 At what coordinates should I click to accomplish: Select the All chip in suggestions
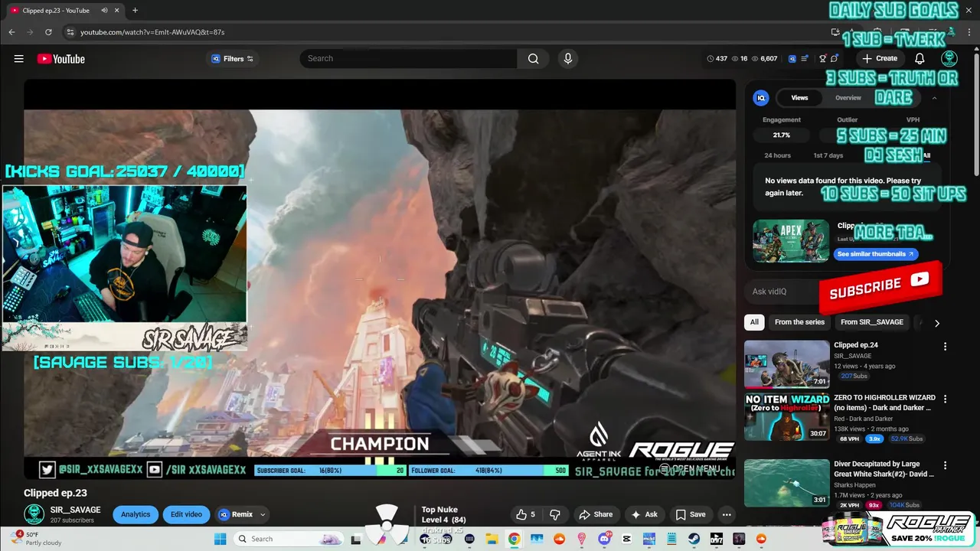point(754,322)
